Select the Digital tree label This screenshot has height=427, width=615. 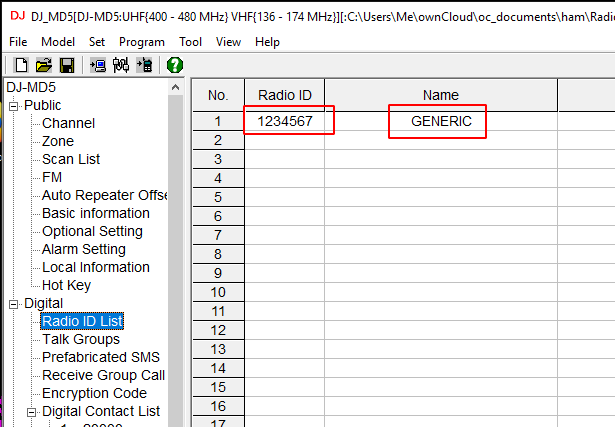pyautogui.click(x=43, y=303)
